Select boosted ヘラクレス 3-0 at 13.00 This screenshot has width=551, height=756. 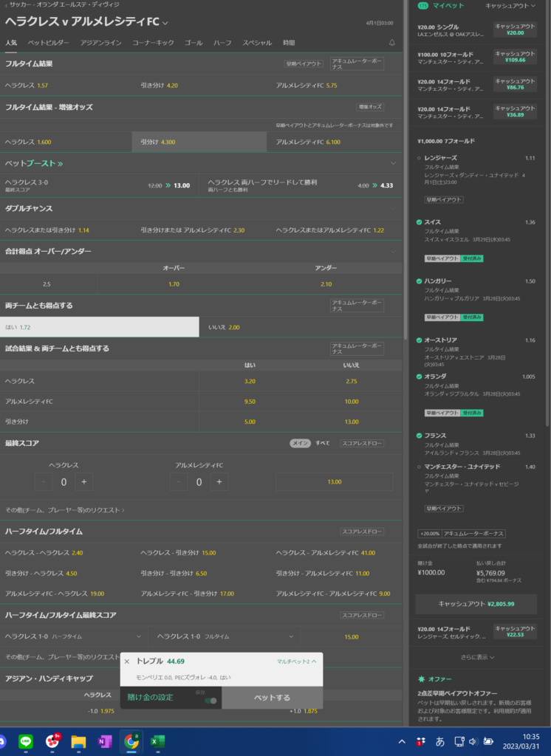(99, 185)
